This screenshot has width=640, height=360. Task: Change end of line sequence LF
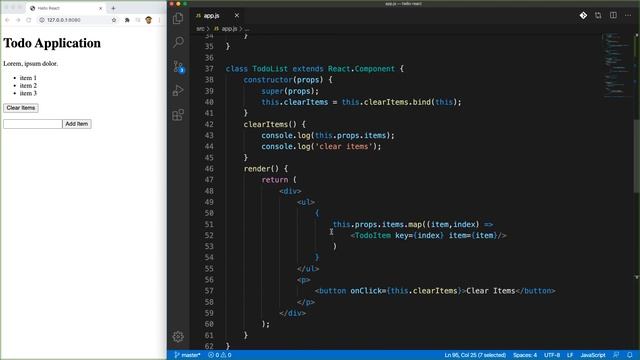(570, 355)
